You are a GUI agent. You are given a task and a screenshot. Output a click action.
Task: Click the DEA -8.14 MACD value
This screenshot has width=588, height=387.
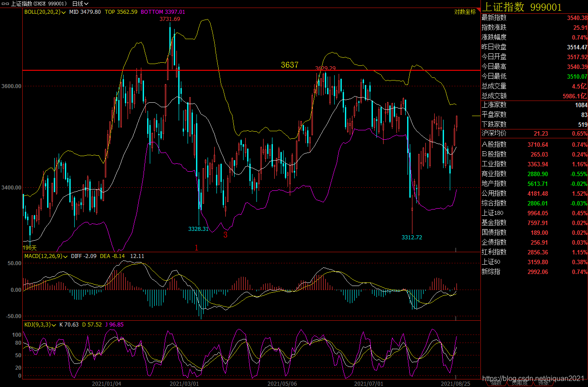pyautogui.click(x=112, y=256)
